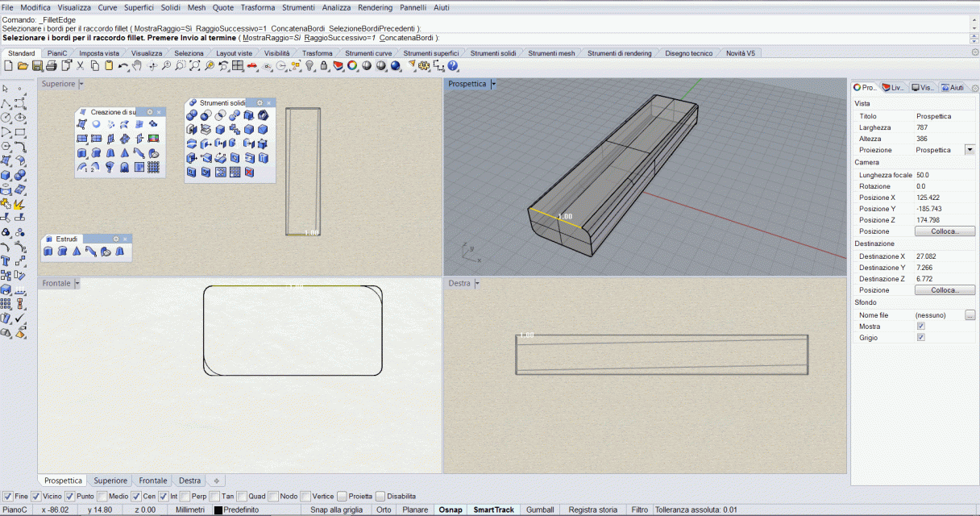Toggle the Cen osnap checkbox

pos(136,496)
